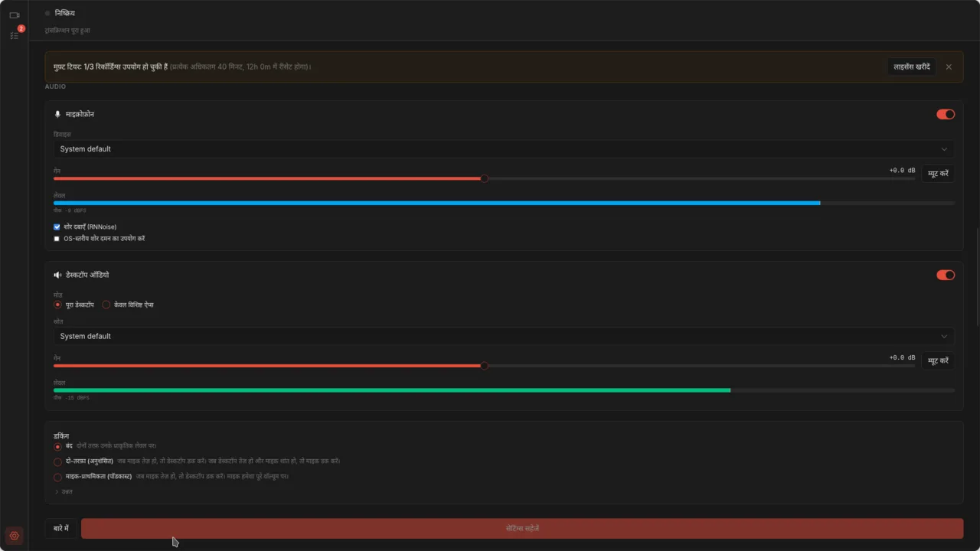The width and height of the screenshot is (980, 551).
Task: Select पूरा डेस्कटॉप radio option
Action: (x=57, y=305)
